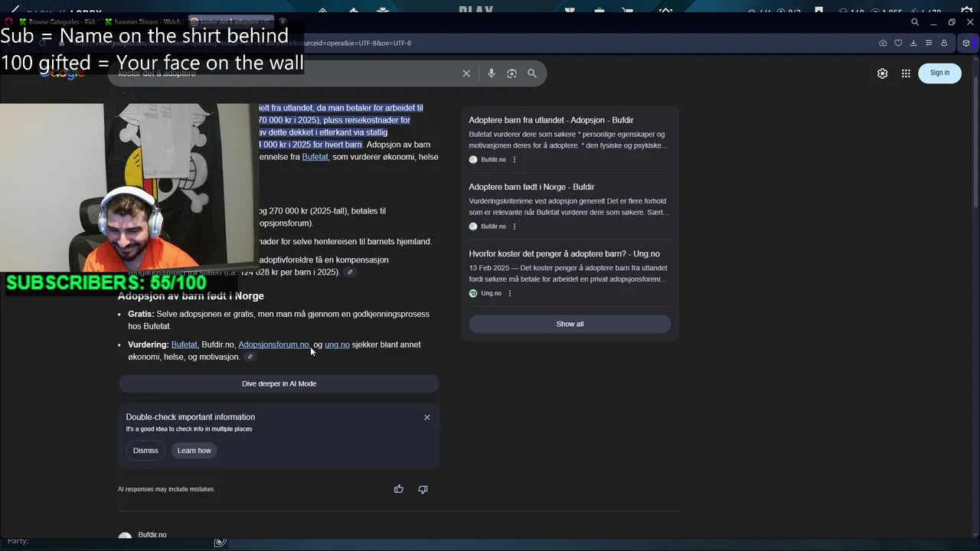Select heading 'Adopsjon av barn født i Norge'
The width and height of the screenshot is (980, 551).
click(191, 296)
